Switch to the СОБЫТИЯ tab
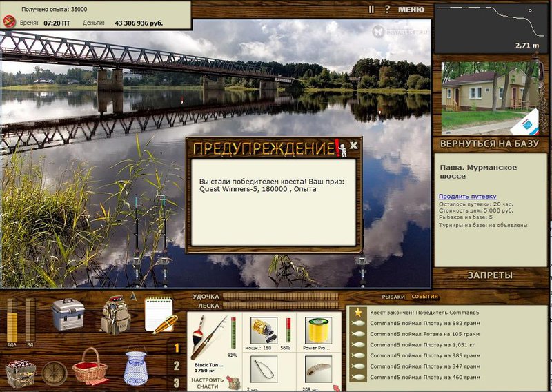Viewport: 552px width, 392px height. pos(424,297)
